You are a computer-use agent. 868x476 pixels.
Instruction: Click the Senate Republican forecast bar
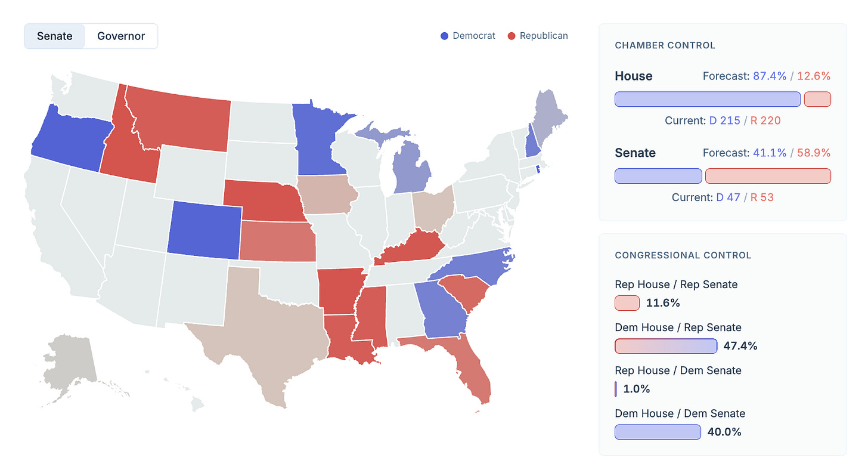point(768,176)
